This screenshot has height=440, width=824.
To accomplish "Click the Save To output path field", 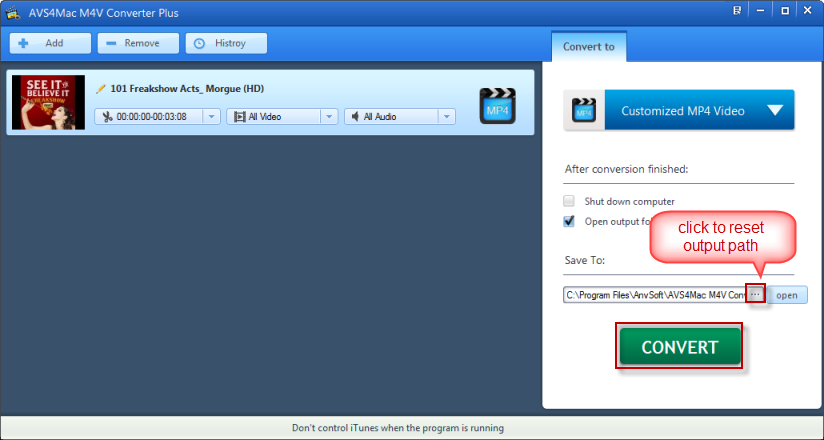I will point(655,295).
